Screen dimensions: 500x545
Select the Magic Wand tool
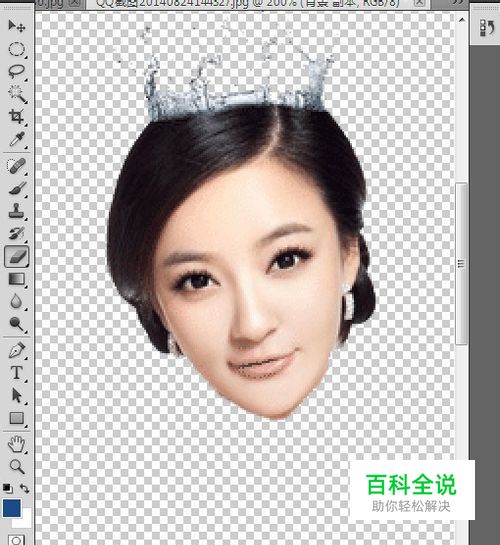(x=16, y=94)
